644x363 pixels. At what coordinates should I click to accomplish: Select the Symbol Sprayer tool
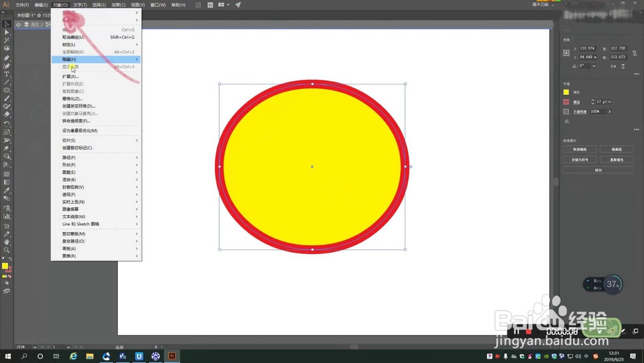pyautogui.click(x=6, y=208)
